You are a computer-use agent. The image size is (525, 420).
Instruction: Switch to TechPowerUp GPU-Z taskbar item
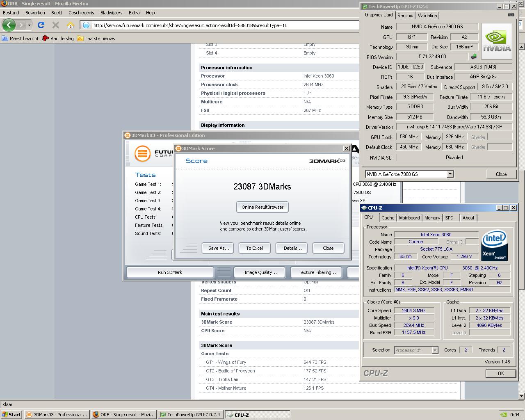[x=191, y=414]
